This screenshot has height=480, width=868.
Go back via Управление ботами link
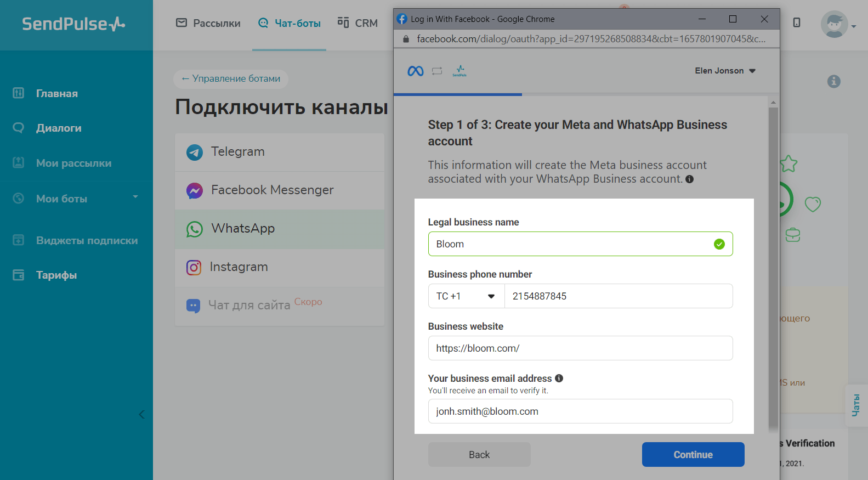231,78
